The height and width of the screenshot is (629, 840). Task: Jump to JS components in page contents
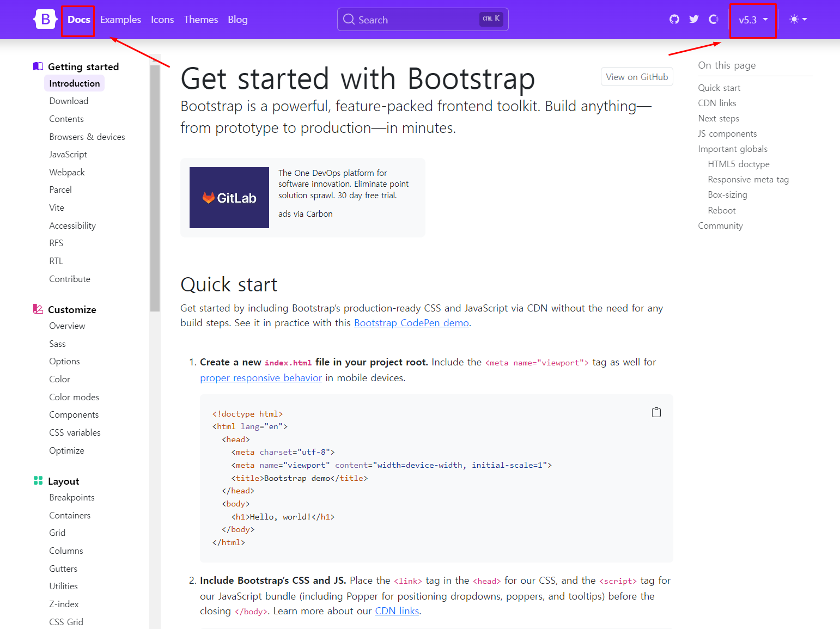727,134
